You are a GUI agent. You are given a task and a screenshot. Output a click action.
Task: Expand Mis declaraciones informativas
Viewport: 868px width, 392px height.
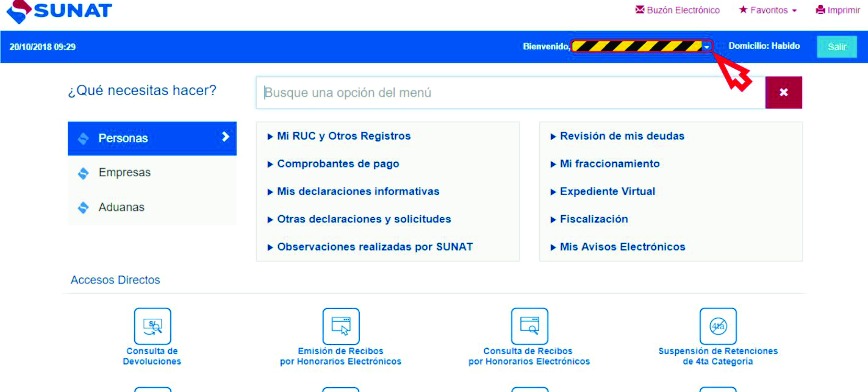point(354,191)
